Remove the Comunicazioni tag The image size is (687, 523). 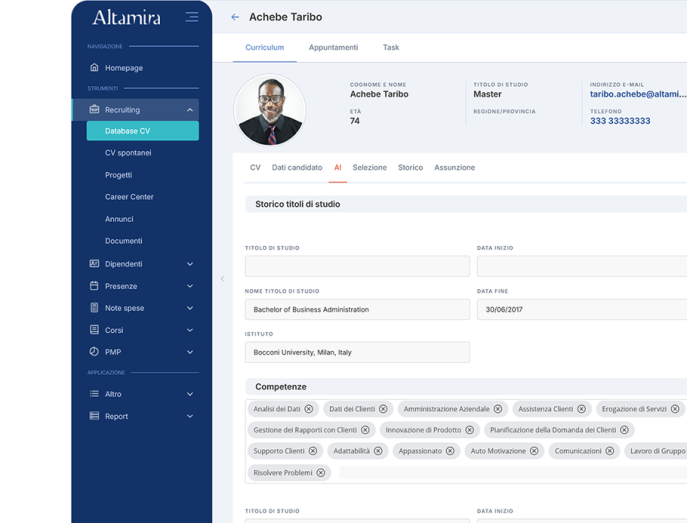pos(610,451)
